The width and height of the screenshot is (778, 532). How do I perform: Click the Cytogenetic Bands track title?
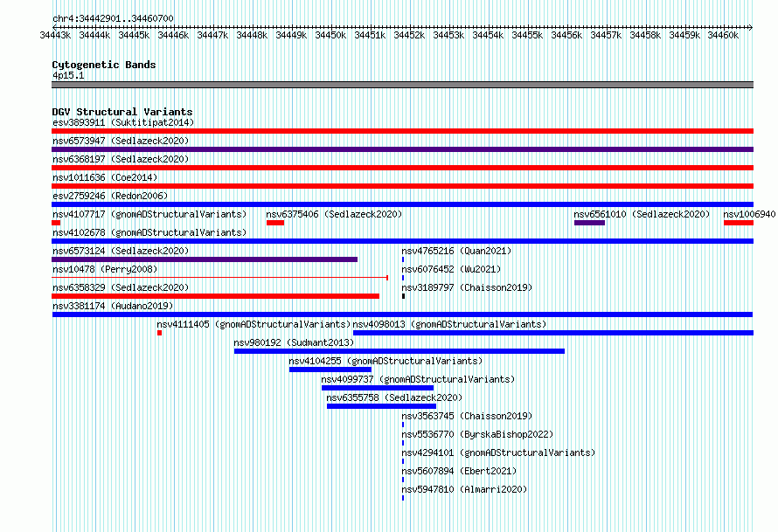click(104, 65)
